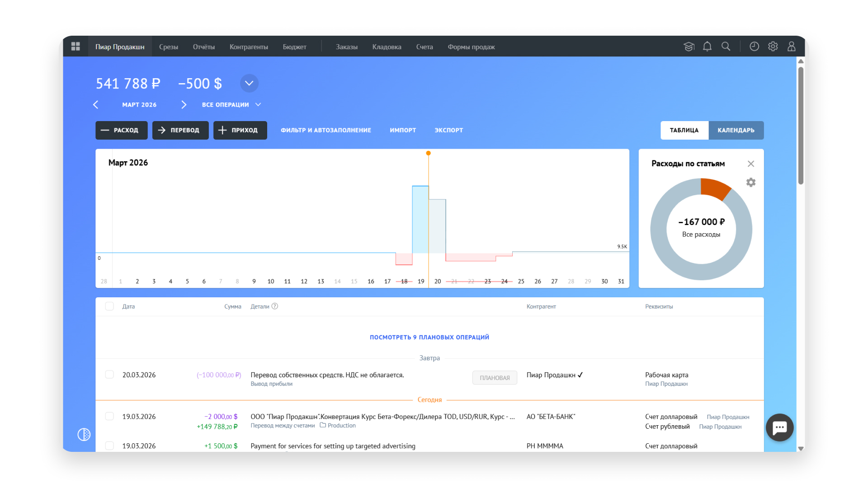Open the graduation cap learning icon
Screen dimensions: 868x488
point(689,47)
